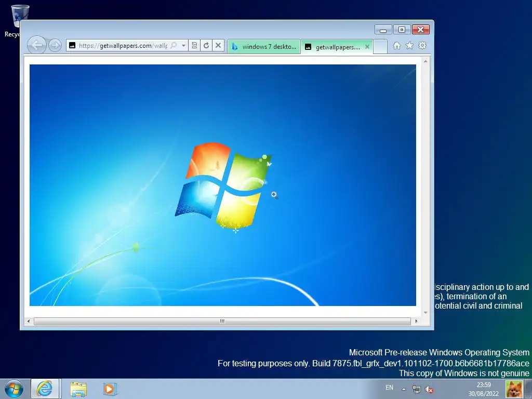Stop loading with the X icon
Image resolution: width=532 pixels, height=399 pixels.
pyautogui.click(x=218, y=46)
